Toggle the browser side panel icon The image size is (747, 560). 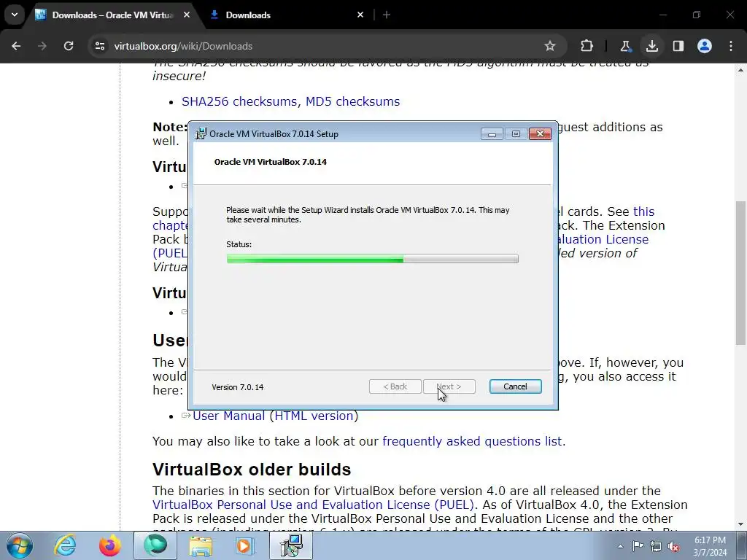pos(678,46)
